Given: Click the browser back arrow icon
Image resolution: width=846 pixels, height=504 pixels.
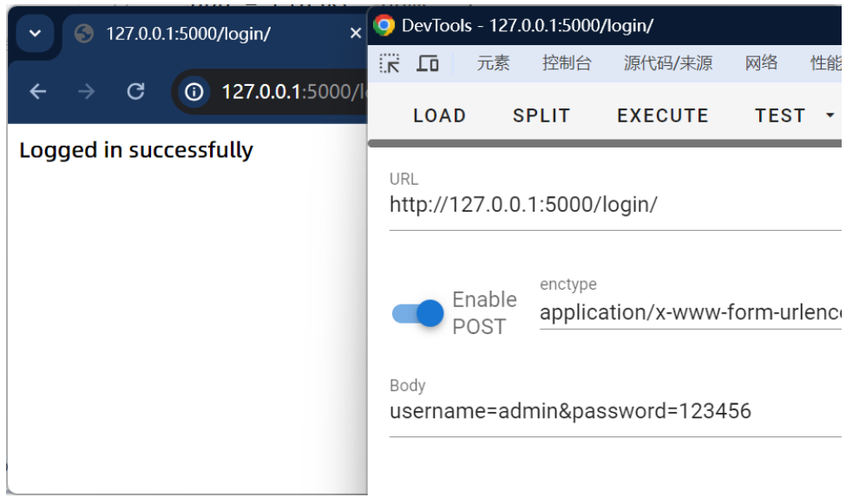Looking at the screenshot, I should (x=37, y=91).
